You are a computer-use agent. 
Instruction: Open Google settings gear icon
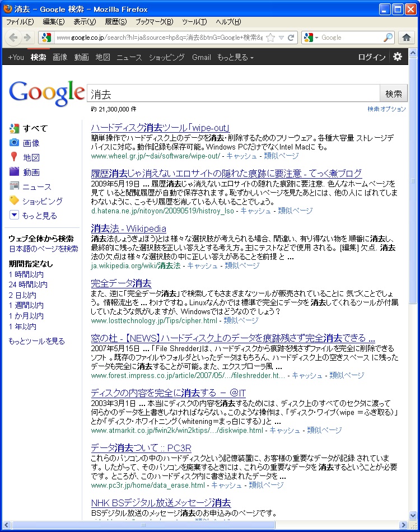click(x=397, y=57)
